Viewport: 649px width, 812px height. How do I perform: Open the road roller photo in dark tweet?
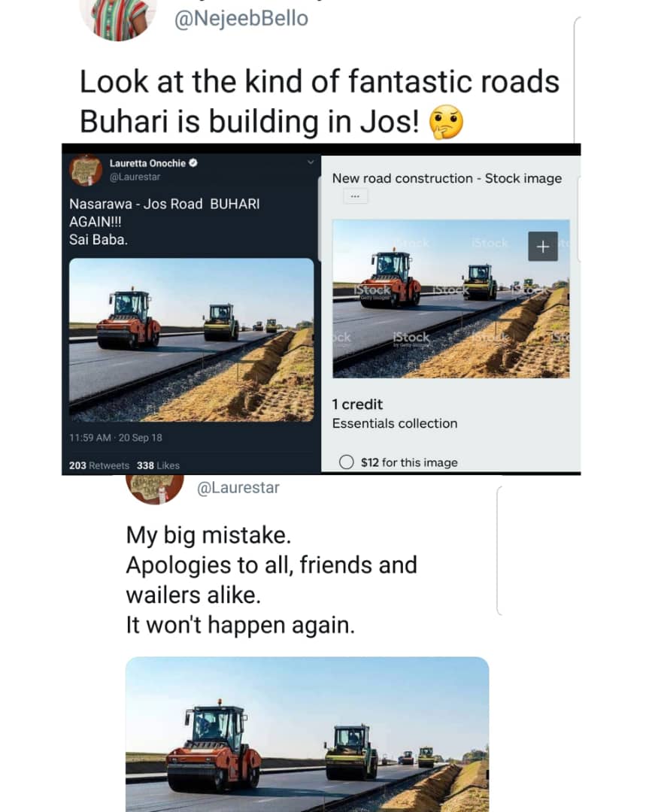(x=192, y=340)
